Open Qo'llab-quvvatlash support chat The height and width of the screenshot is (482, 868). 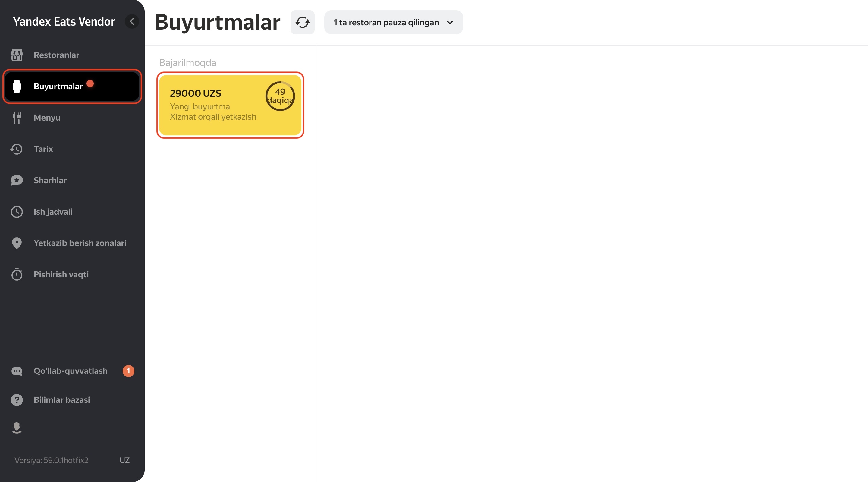point(72,371)
